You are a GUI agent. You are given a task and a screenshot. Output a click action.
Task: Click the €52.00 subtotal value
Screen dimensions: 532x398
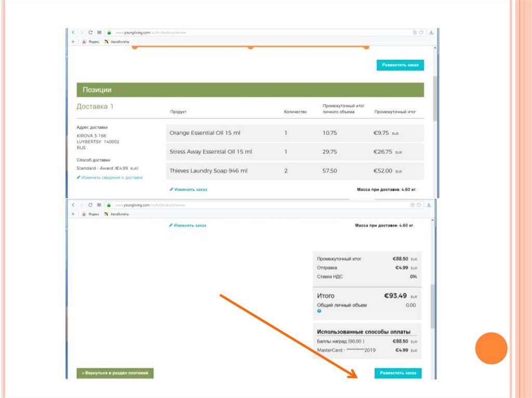[x=383, y=171]
